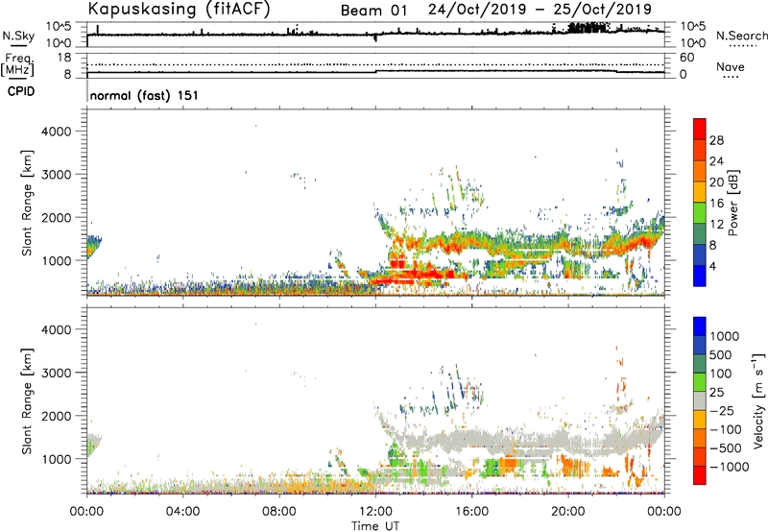Click the '3000' tick in the power panel
This screenshot has width=768, height=532.
click(57, 175)
